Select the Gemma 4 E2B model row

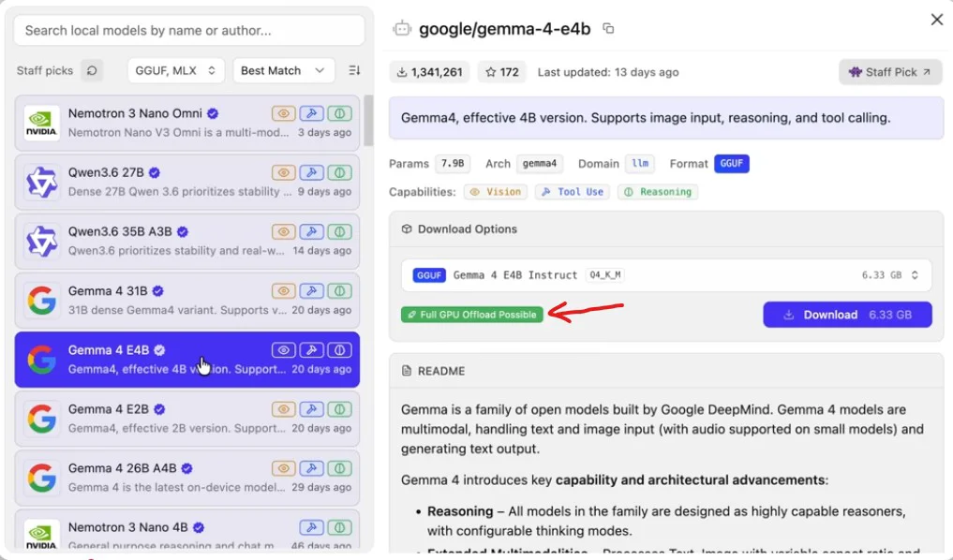(x=187, y=419)
